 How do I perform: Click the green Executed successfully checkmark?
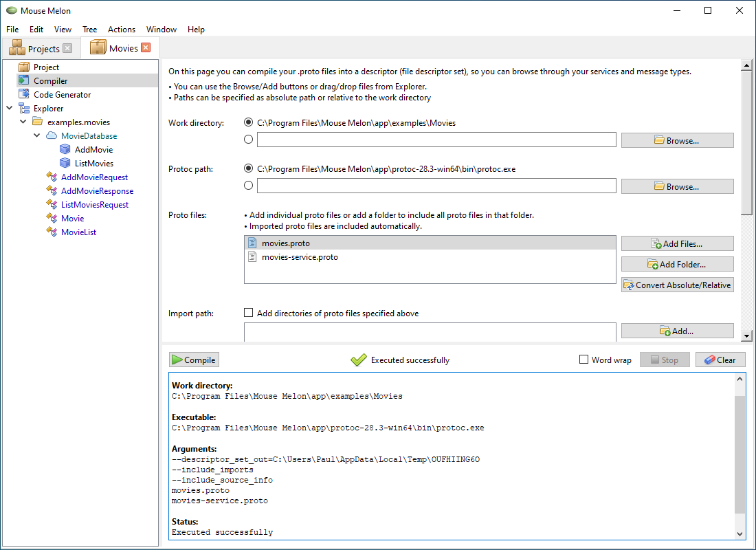tap(359, 359)
